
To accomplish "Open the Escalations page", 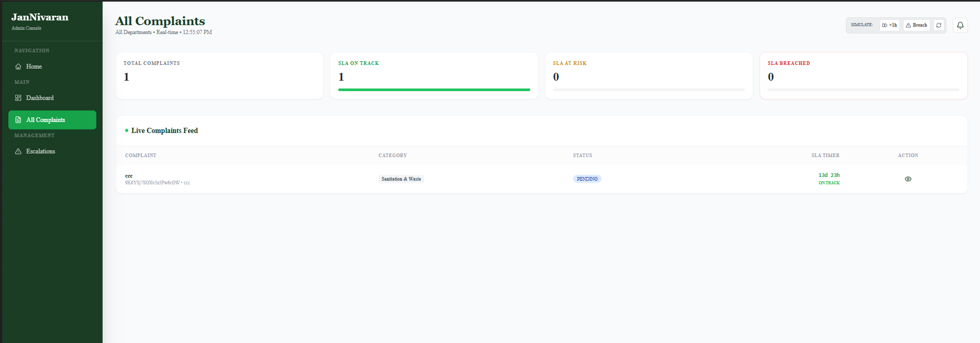I will (x=40, y=151).
